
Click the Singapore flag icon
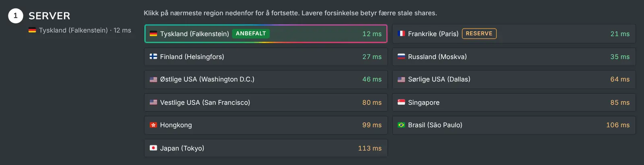click(x=401, y=102)
